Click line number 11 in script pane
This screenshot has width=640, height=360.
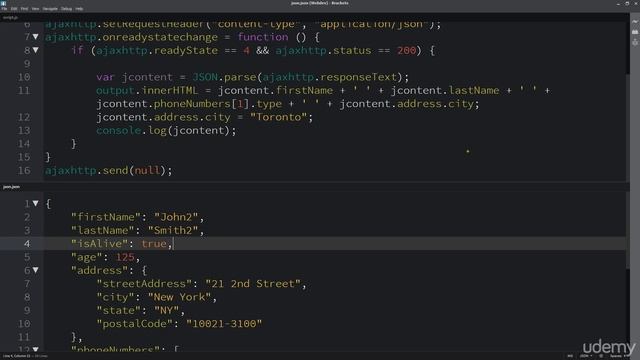24,90
